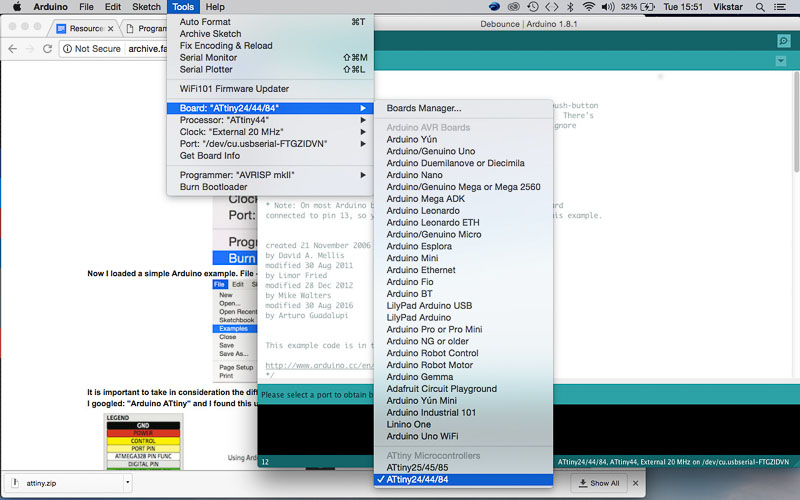The height and width of the screenshot is (500, 800).
Task: Choose Archive Sketch
Action: 270,34
